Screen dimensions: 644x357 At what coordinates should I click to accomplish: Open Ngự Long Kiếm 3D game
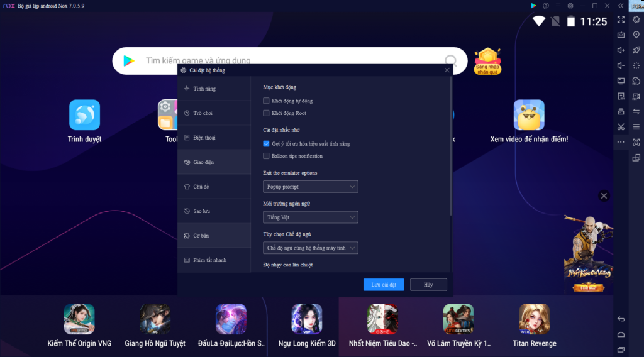pos(307,326)
